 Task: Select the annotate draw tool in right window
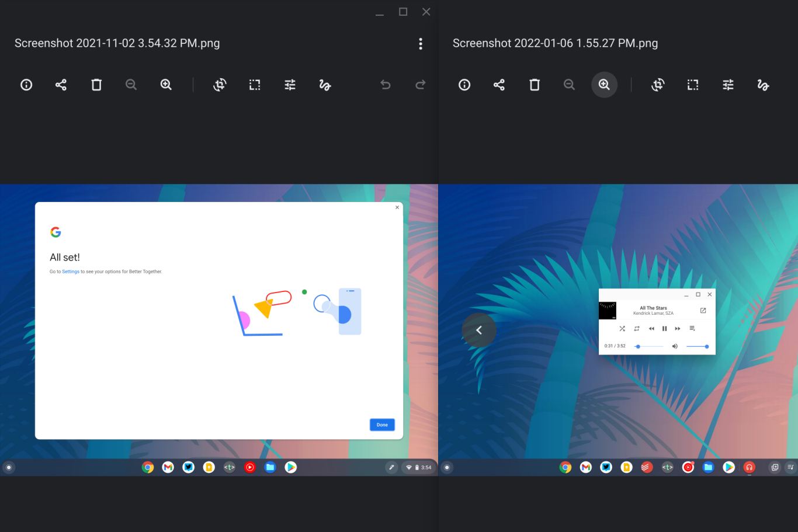click(763, 85)
